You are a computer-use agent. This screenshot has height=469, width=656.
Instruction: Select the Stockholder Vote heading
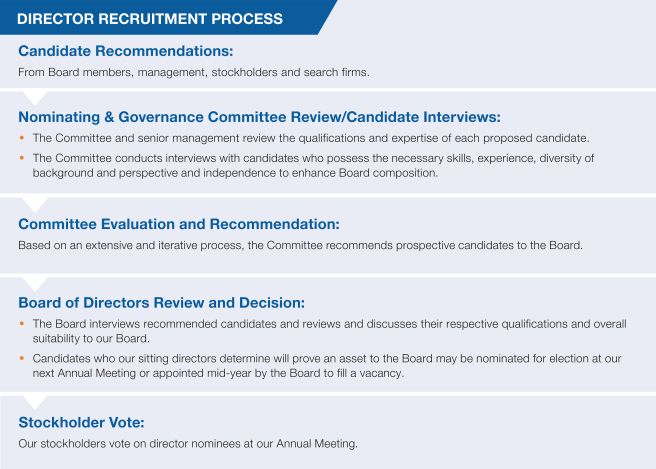pos(82,422)
